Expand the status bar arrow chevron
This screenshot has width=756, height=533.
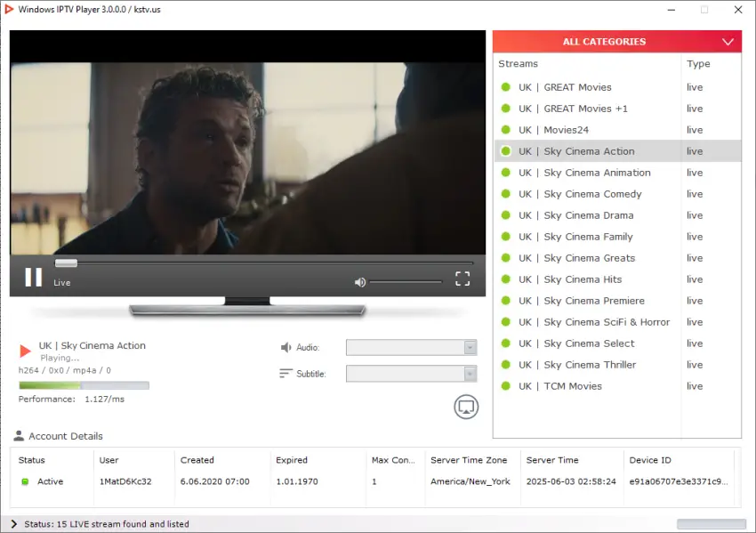tap(13, 524)
